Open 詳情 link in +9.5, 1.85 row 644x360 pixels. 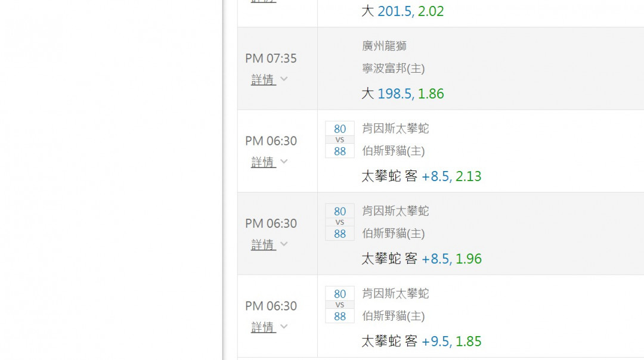click(x=263, y=327)
